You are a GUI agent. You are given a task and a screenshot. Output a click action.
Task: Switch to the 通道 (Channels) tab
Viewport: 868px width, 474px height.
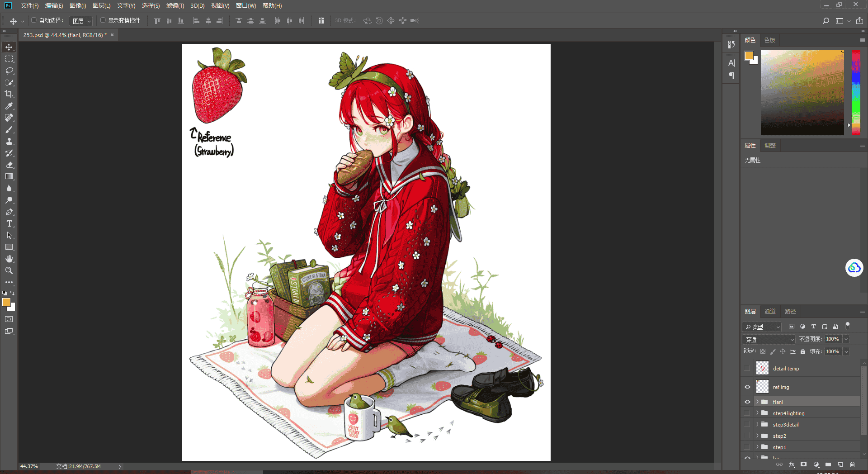point(770,311)
